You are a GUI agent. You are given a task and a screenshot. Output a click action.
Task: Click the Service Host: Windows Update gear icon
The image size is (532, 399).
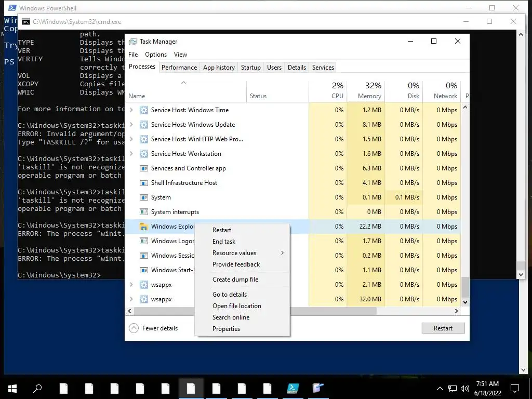(144, 125)
